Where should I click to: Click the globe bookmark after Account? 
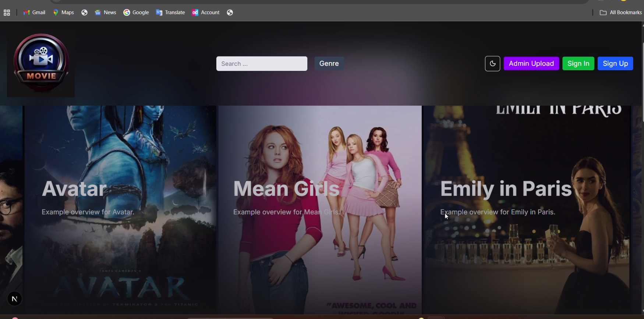(230, 12)
